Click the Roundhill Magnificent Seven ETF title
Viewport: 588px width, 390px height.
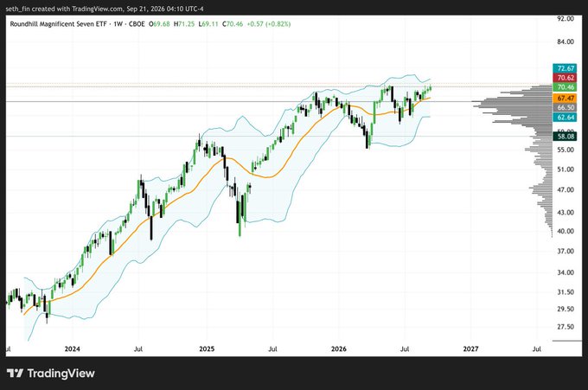tap(58, 24)
